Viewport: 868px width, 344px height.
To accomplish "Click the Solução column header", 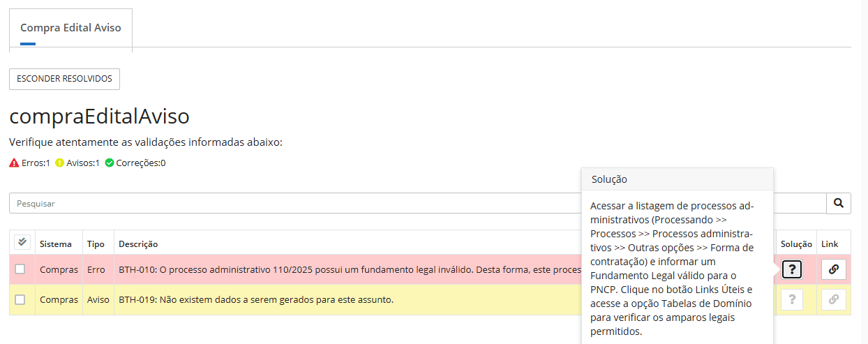I will 796,244.
